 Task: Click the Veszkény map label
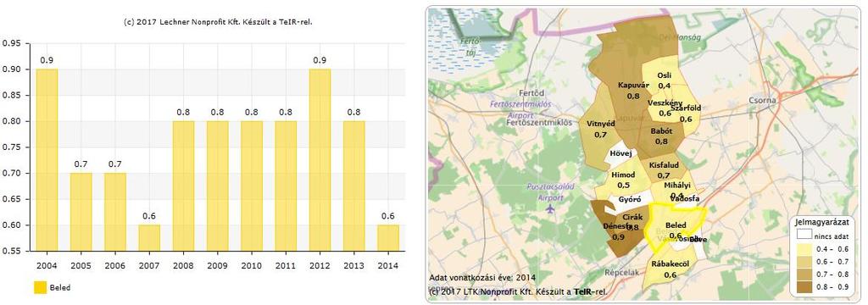(x=665, y=103)
